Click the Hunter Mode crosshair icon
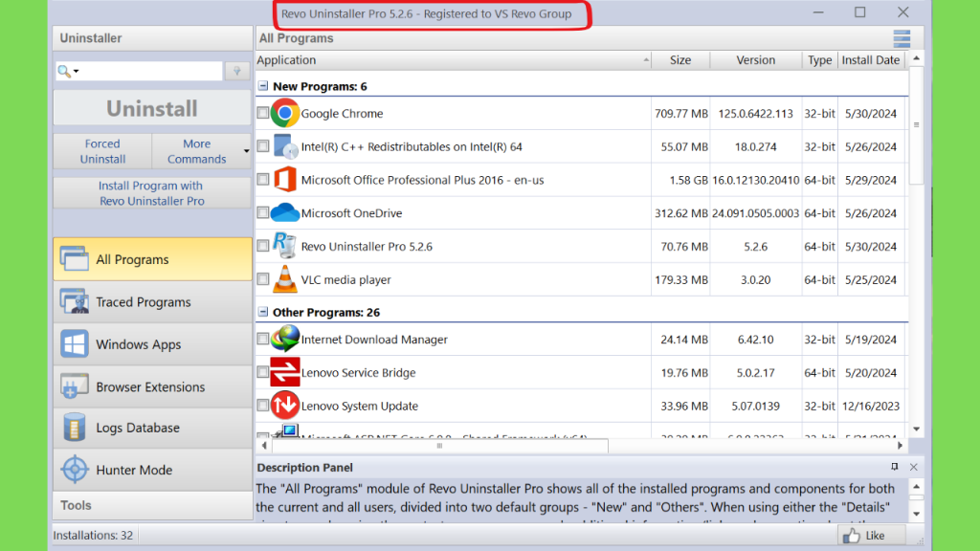 pyautogui.click(x=75, y=470)
